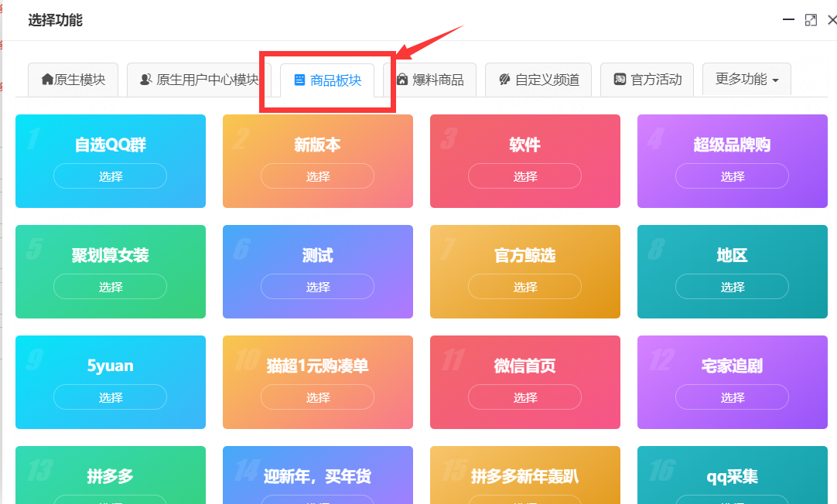The height and width of the screenshot is (504, 837).
Task: Click the 地区 card title
Action: pyautogui.click(x=732, y=255)
